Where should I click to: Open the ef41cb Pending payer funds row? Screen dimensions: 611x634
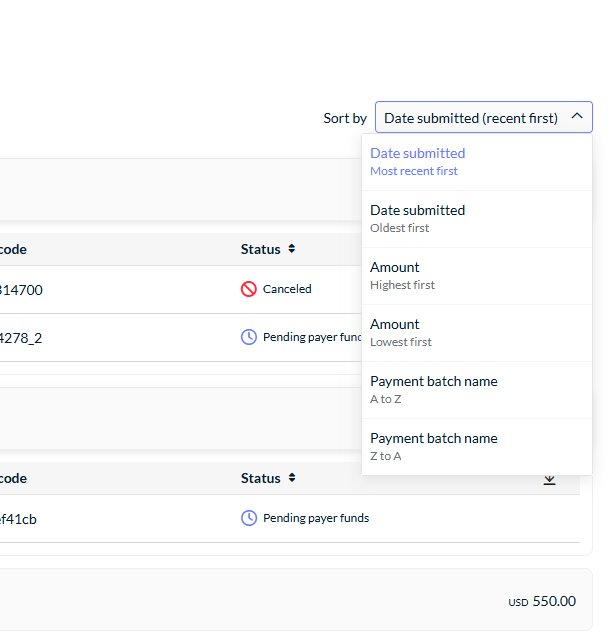(x=290, y=519)
